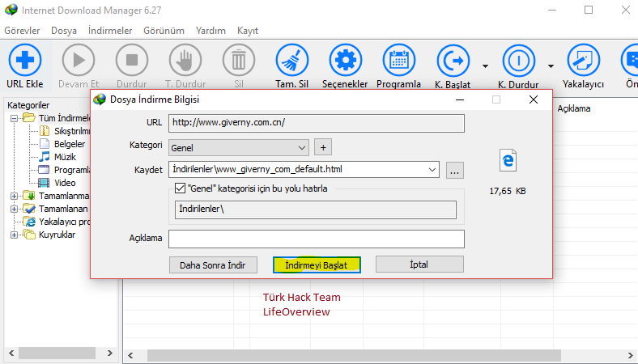This screenshot has height=364, width=638.
Task: Expand the Kuyruklar tree node
Action: [x=15, y=235]
